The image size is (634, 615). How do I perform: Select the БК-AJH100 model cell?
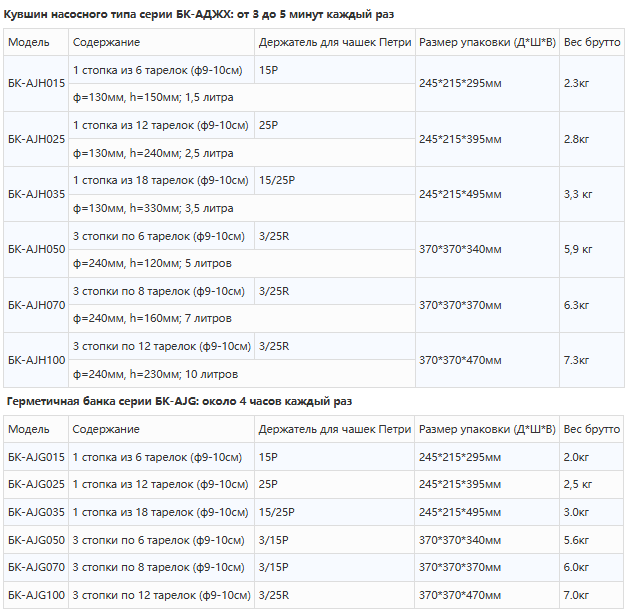pyautogui.click(x=36, y=360)
